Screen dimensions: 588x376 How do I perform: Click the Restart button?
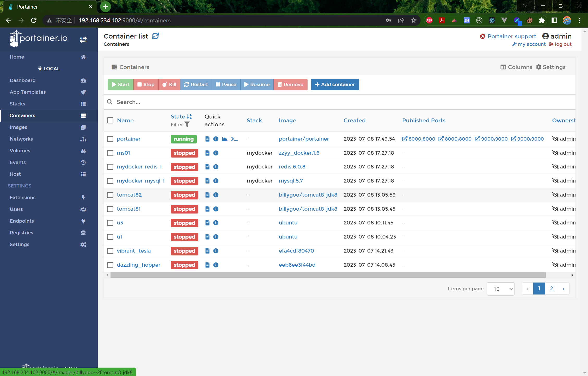(196, 85)
